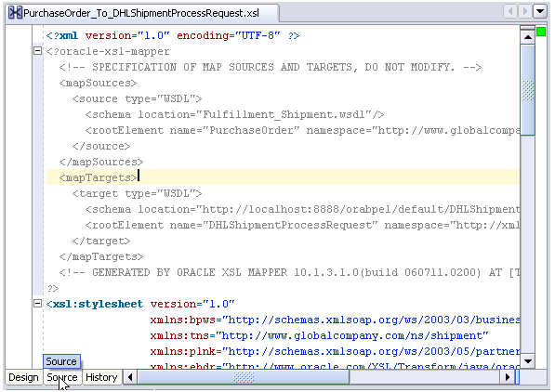Click the localhost:8888 schema location line

click(x=302, y=209)
